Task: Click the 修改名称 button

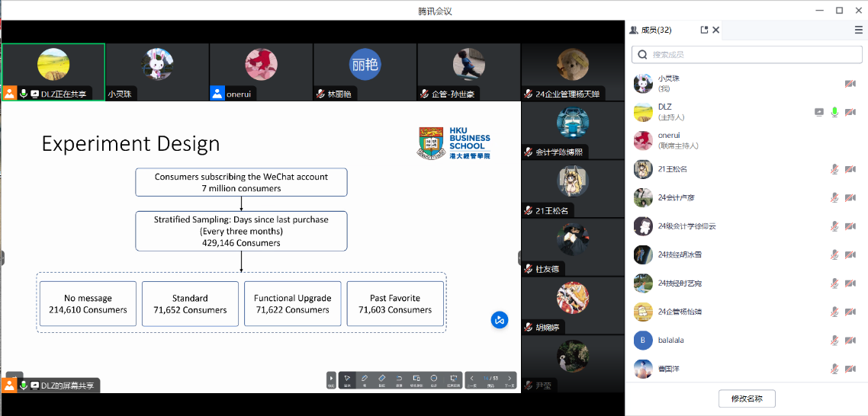Action: [x=746, y=398]
